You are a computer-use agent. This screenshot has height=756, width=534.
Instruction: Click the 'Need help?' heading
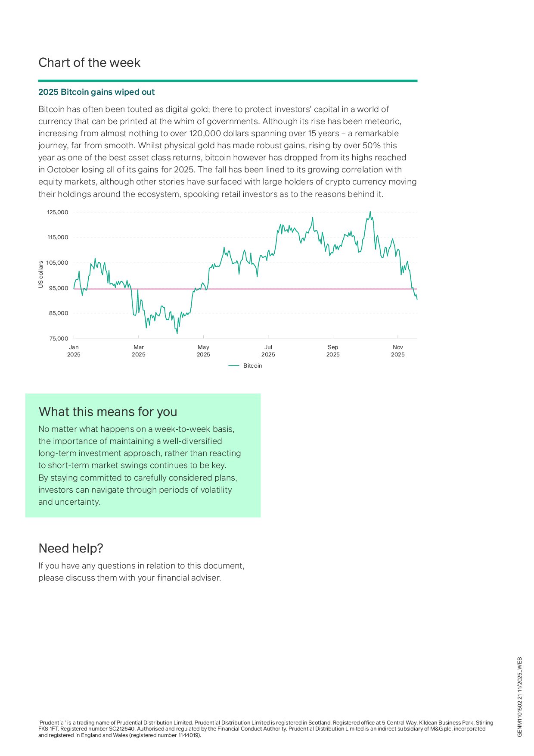point(71,548)
